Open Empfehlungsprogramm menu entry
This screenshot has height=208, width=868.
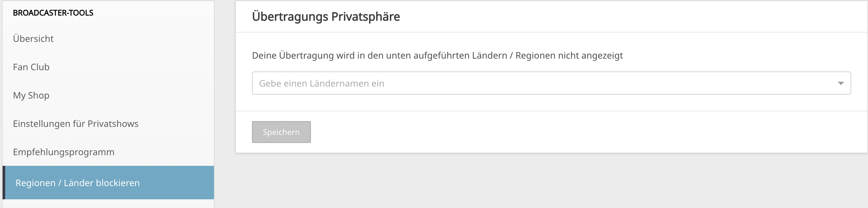(x=64, y=152)
